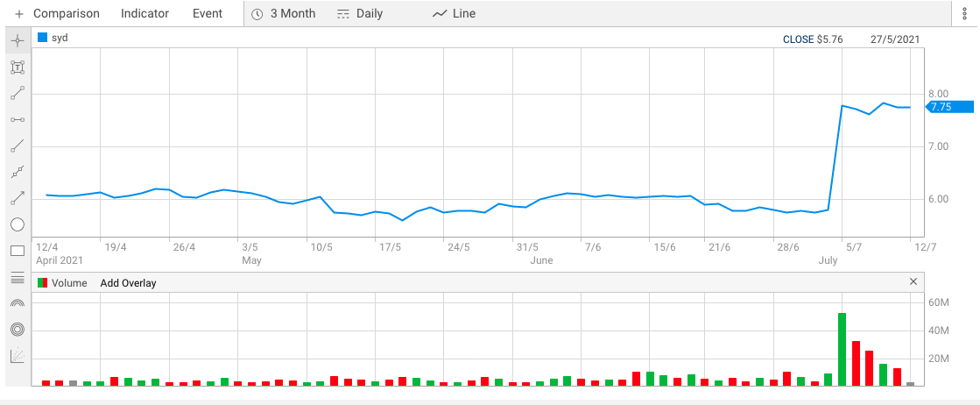Select the Fibonacci fan tool

[x=18, y=356]
